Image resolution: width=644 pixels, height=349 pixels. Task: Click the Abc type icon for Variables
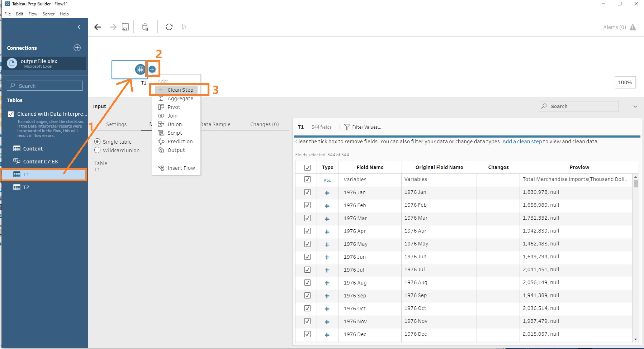(327, 180)
